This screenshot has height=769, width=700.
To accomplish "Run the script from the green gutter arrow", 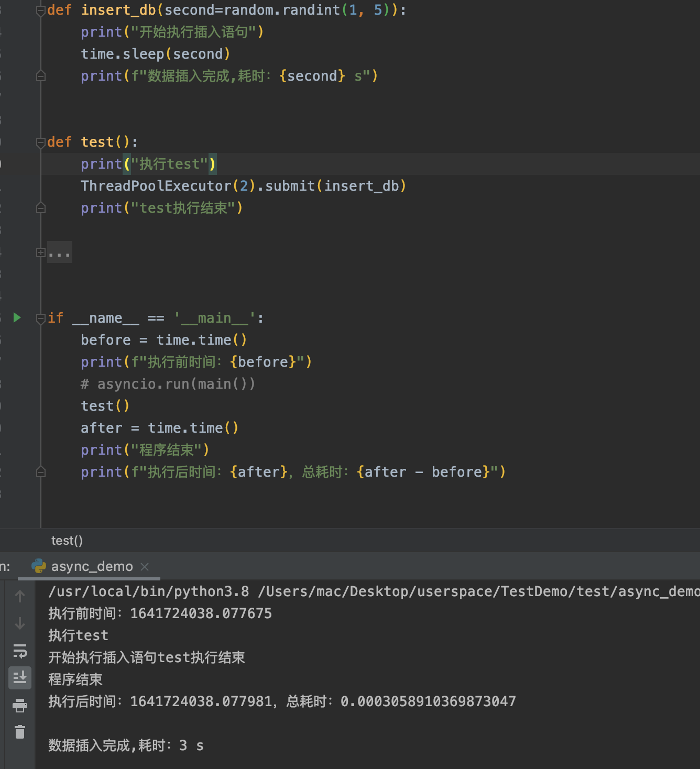I will click(17, 317).
